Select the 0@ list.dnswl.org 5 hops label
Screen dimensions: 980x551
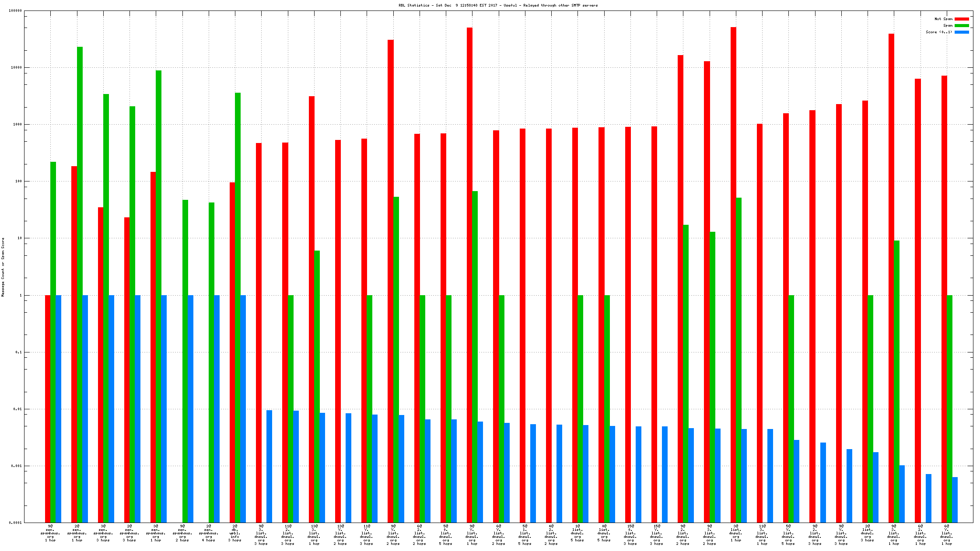pyautogui.click(x=604, y=533)
